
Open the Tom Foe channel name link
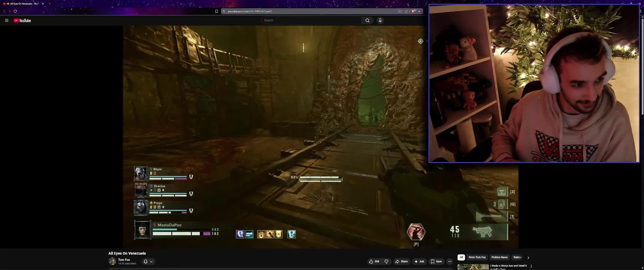(124, 260)
